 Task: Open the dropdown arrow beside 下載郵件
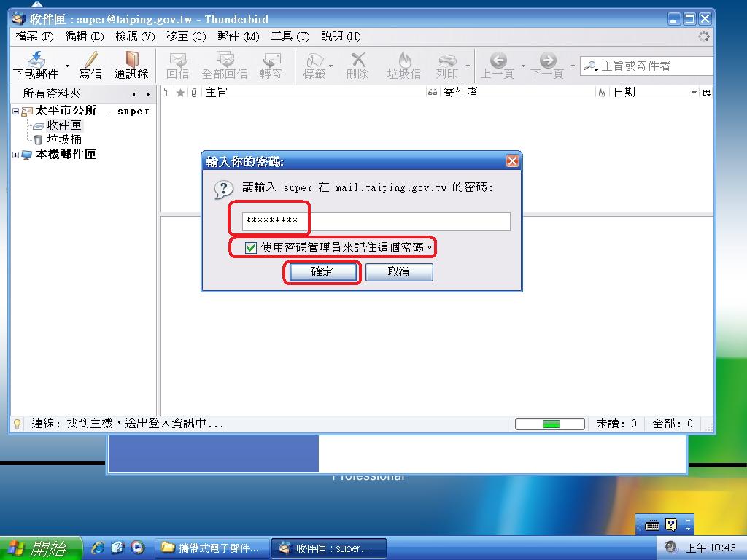point(68,66)
